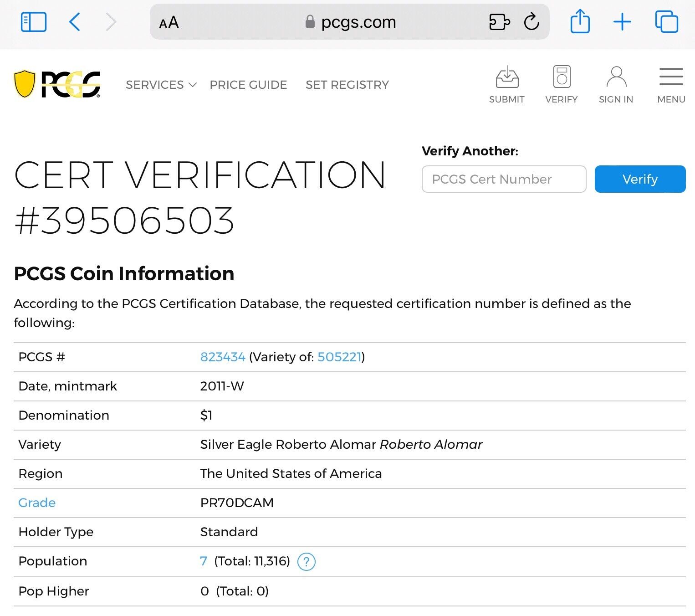This screenshot has height=616, width=695.
Task: Expand the Services dropdown menu
Action: 161,85
